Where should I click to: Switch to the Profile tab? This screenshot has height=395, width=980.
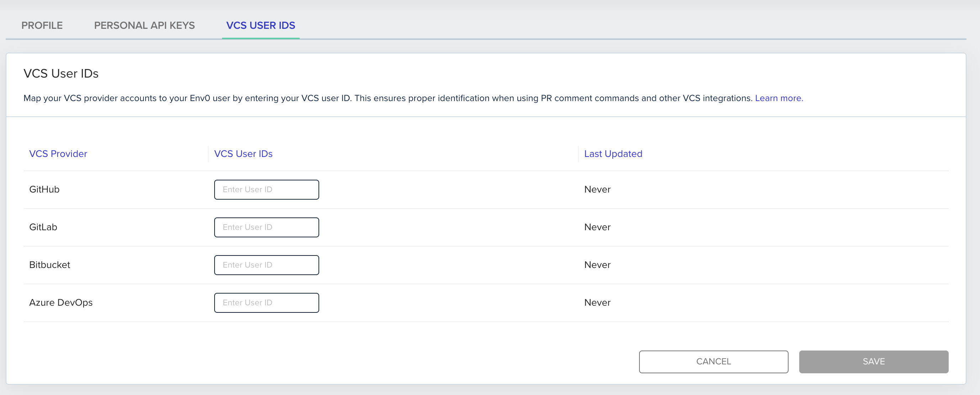[x=42, y=26]
